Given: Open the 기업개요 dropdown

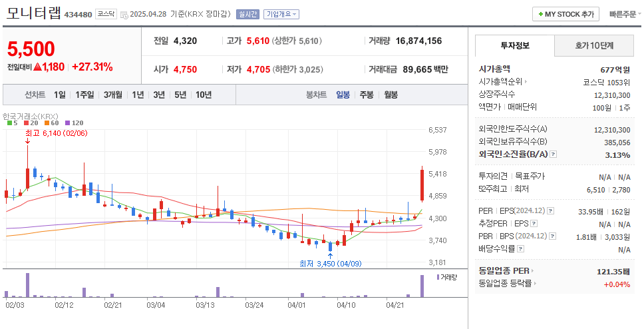Looking at the screenshot, I should (281, 15).
